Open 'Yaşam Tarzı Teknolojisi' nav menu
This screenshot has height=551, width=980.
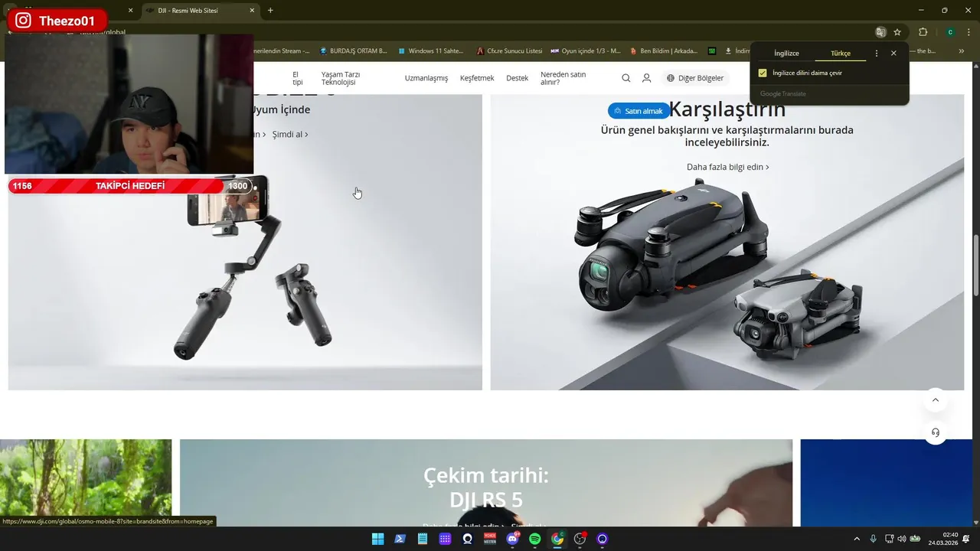[341, 78]
